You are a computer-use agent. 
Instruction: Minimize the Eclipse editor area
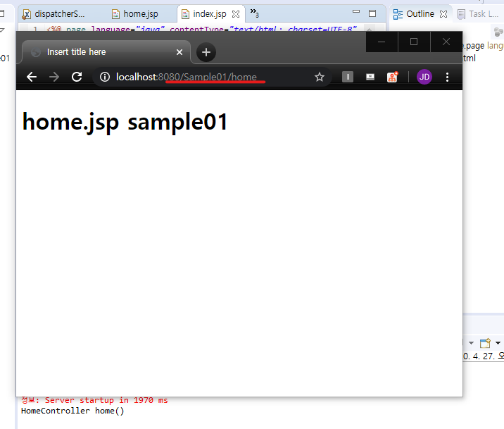(355, 11)
